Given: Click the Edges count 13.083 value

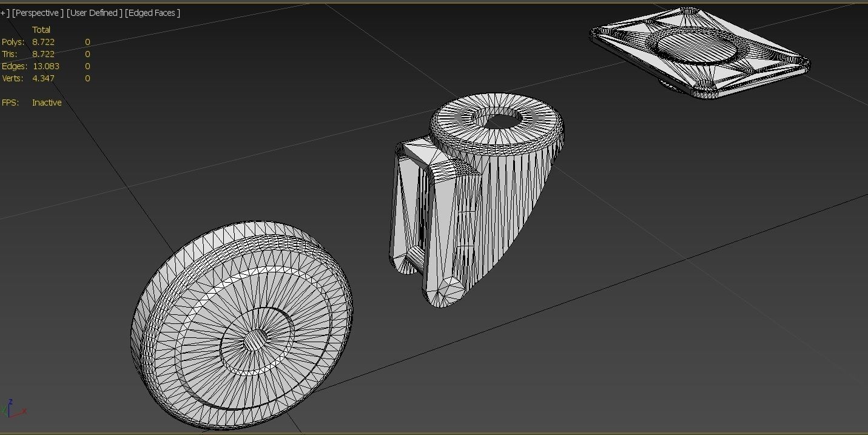Looking at the screenshot, I should pyautogui.click(x=46, y=66).
